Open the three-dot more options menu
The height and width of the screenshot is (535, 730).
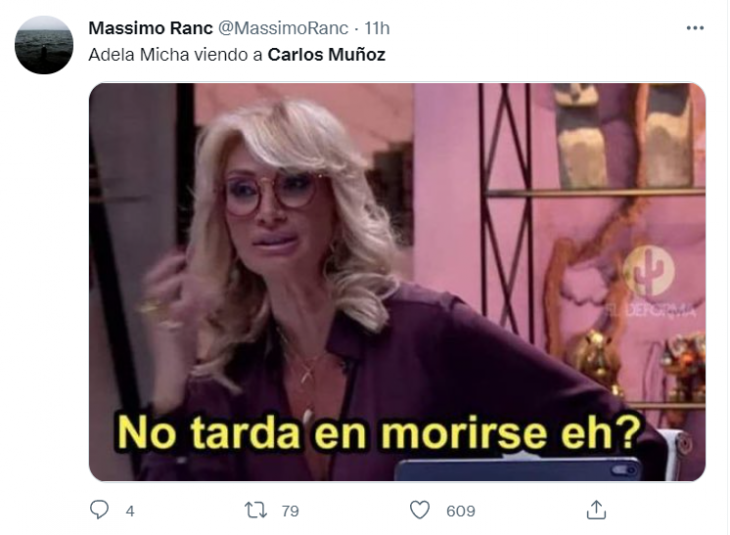(695, 28)
